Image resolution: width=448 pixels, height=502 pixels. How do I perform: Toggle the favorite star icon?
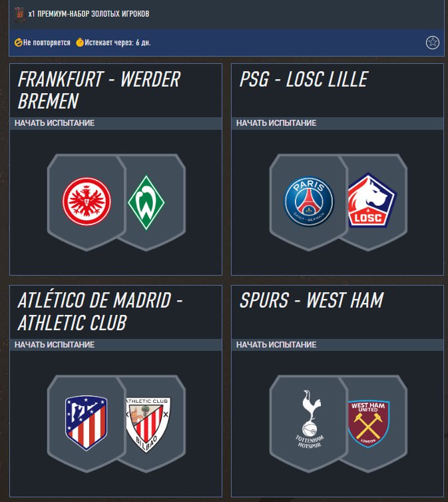[x=433, y=42]
